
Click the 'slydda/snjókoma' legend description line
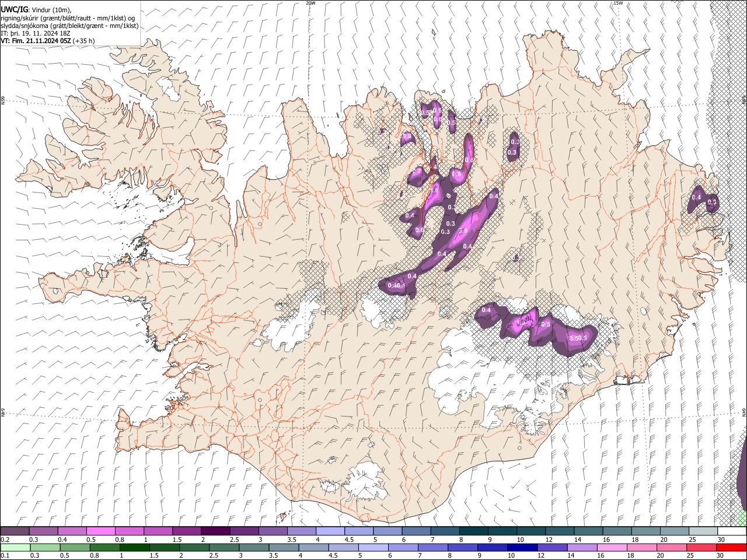coord(69,26)
